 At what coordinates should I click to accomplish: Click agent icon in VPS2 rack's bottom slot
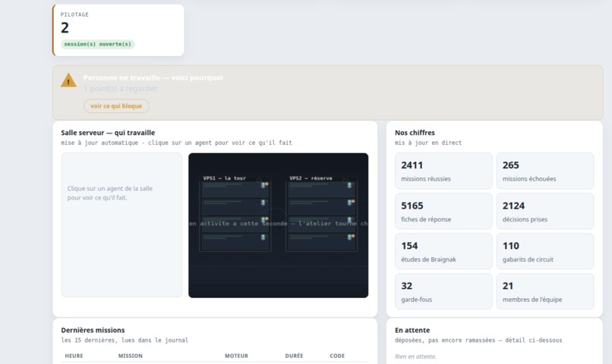351,237
